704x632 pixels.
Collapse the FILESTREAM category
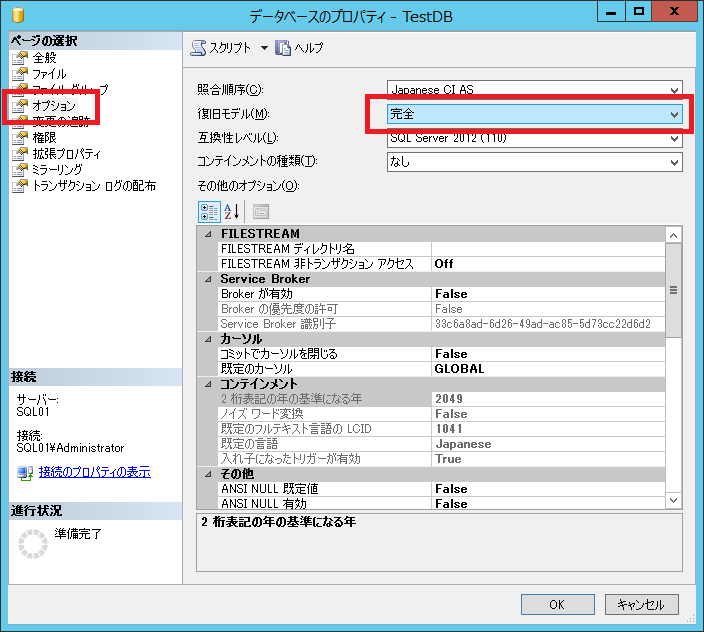coord(208,234)
